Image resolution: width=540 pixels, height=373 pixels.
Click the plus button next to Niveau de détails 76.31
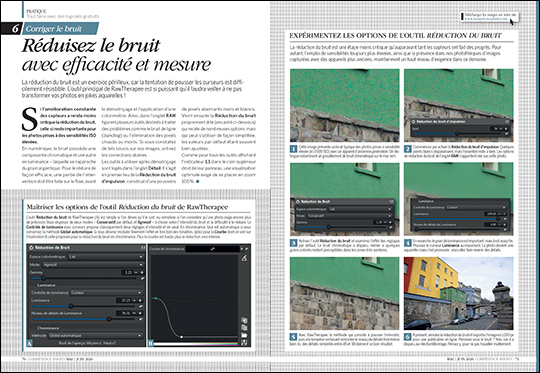click(140, 313)
